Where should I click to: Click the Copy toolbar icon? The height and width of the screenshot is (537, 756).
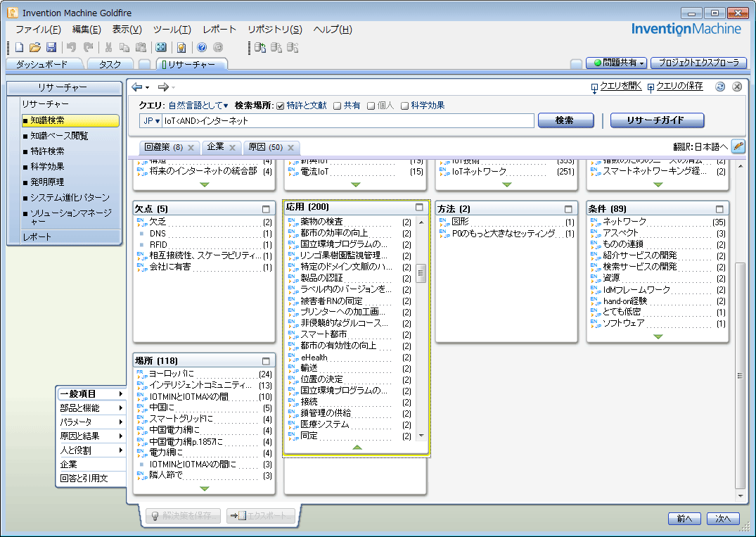pos(124,47)
